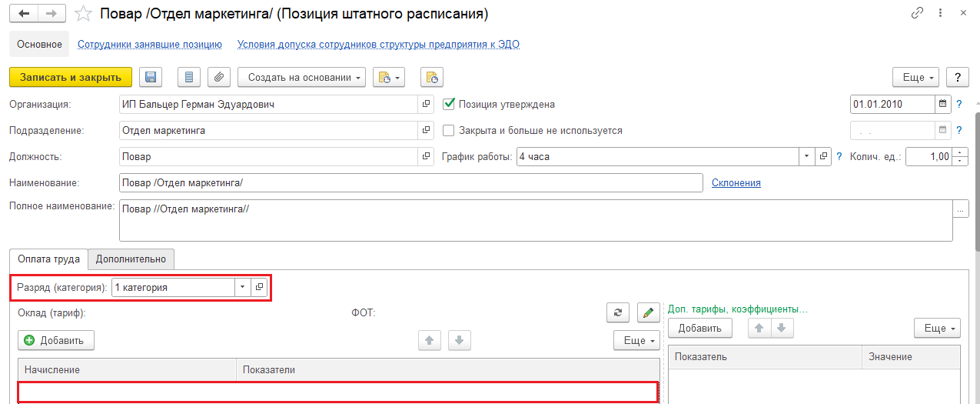This screenshot has width=980, height=404.
Task: Edit the Наименование text field
Action: (x=411, y=182)
